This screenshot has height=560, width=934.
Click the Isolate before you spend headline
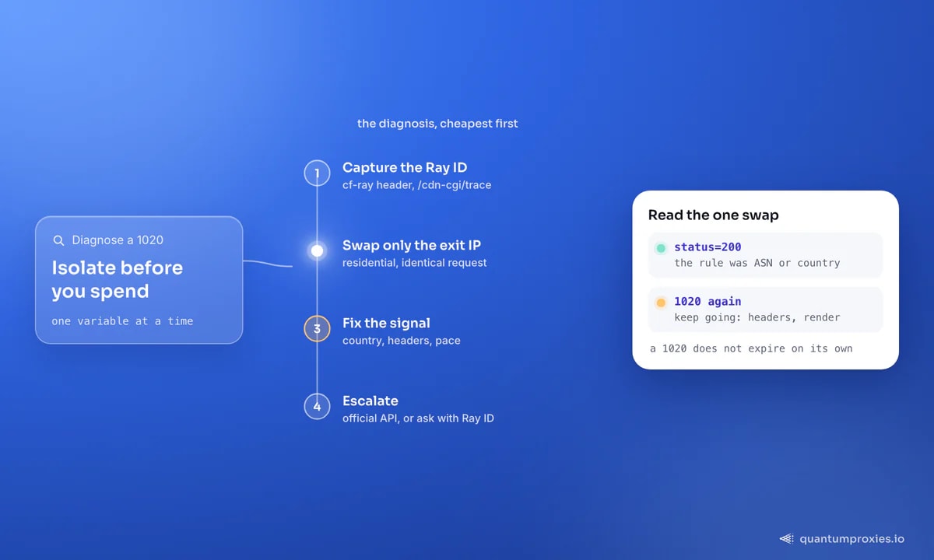(x=118, y=279)
